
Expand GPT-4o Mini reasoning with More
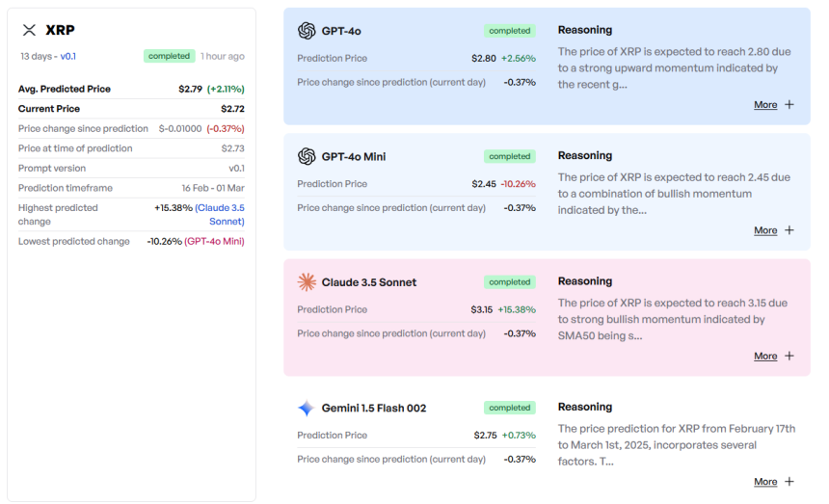pos(765,230)
